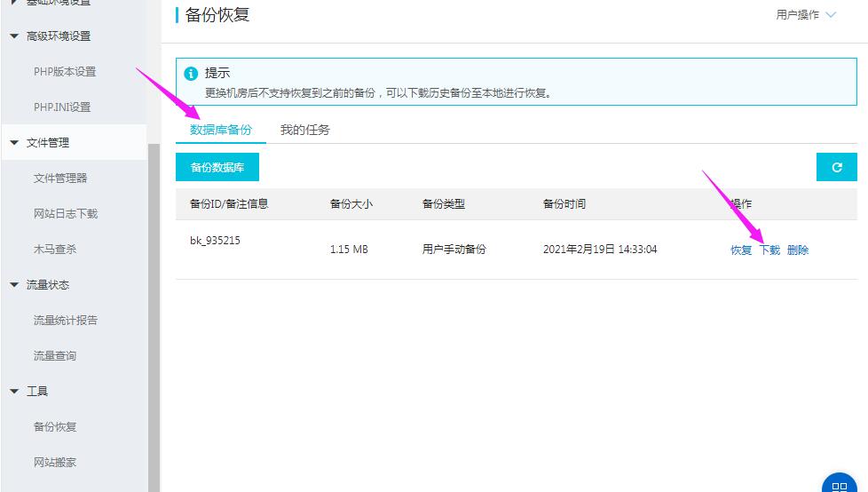Click 删除 link for backup bk_935215
The image size is (868, 492).
[798, 250]
